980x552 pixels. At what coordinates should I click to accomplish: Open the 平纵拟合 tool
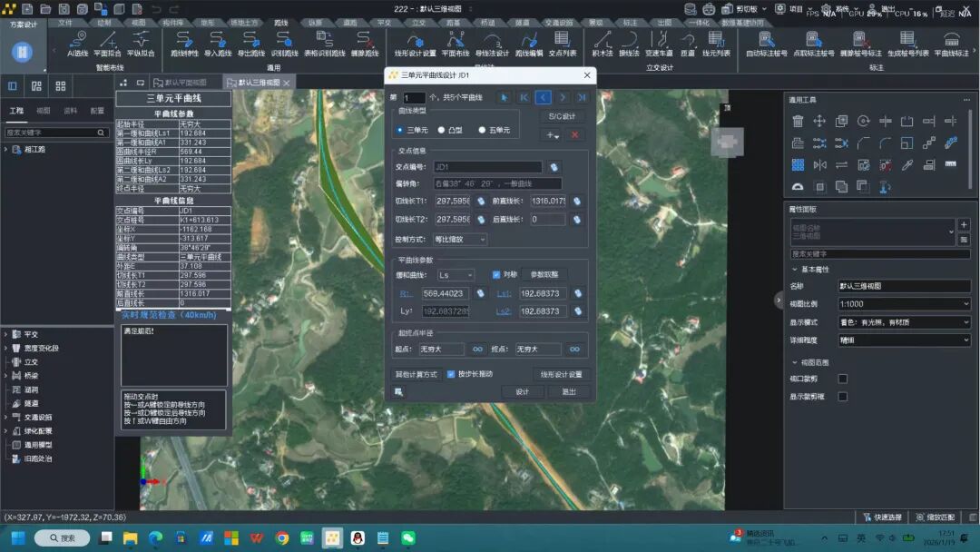pyautogui.click(x=141, y=44)
